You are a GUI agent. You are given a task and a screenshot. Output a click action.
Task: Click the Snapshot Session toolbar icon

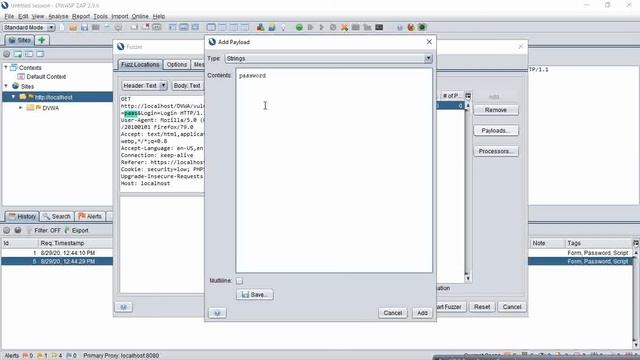coord(96,27)
